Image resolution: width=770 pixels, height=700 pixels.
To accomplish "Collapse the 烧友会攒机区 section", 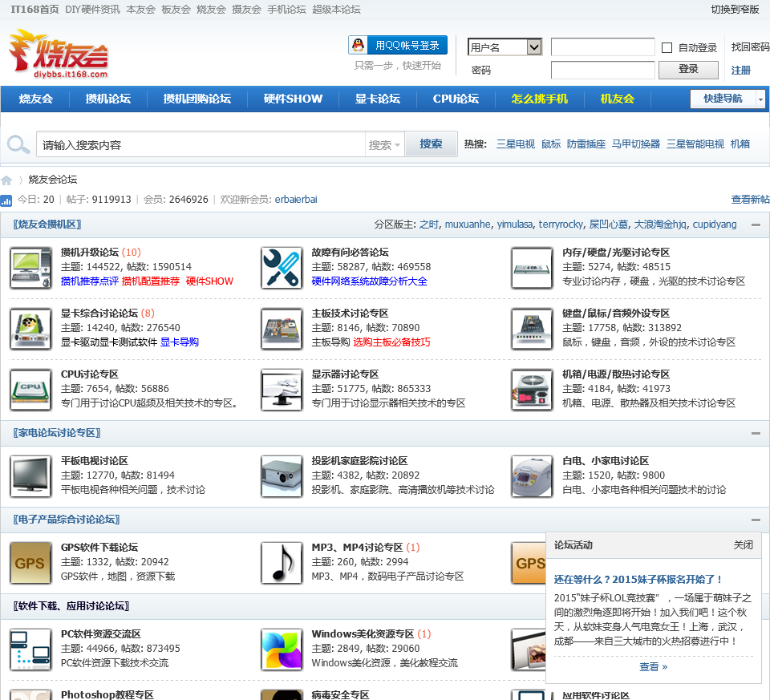I will coord(756,225).
